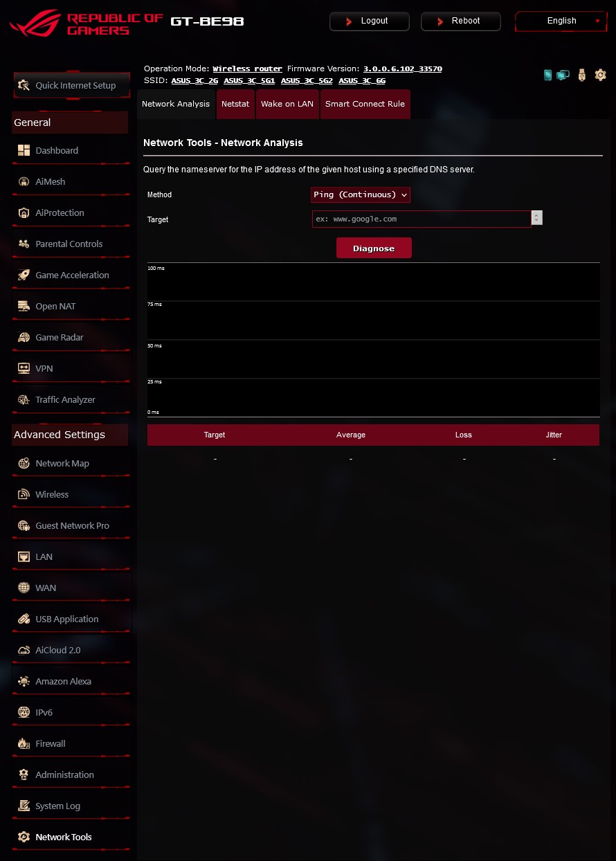Image resolution: width=616 pixels, height=861 pixels.
Task: Open the Firewall flame icon in sidebar
Action: [x=24, y=743]
